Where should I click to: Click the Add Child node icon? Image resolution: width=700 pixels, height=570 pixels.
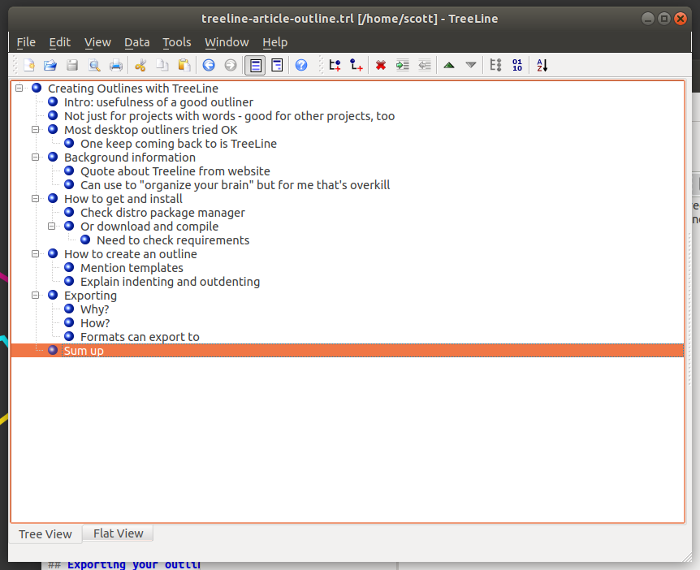click(356, 65)
